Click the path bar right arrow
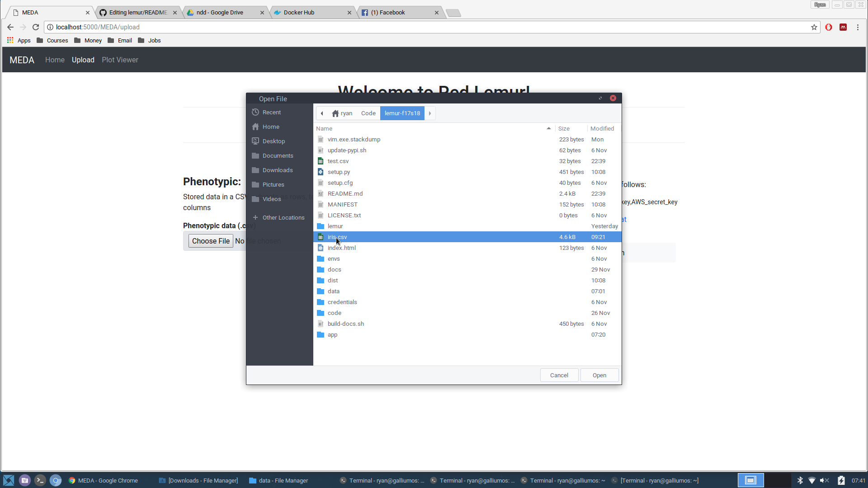The image size is (868, 488). click(x=430, y=113)
